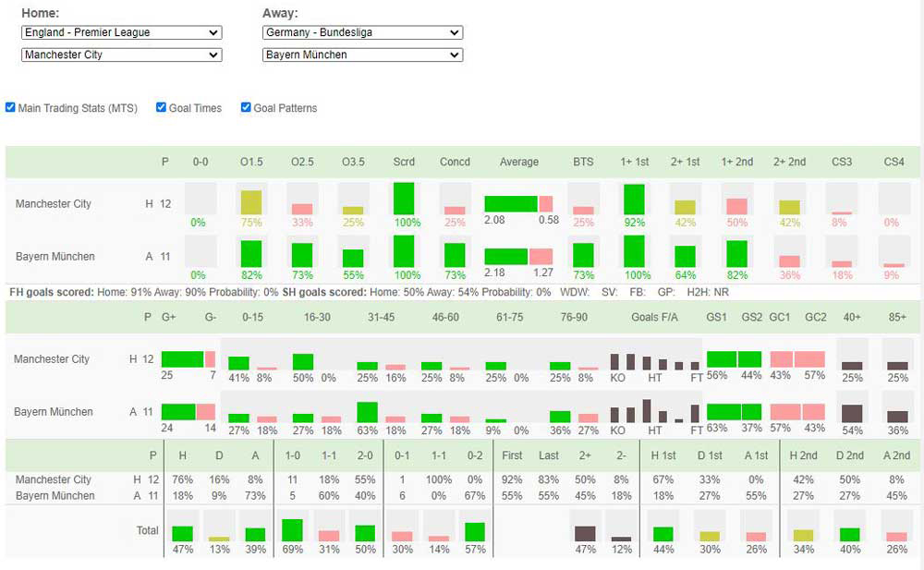Open the Home league dropdown showing England - Premier League
924x570 pixels.
coord(121,31)
